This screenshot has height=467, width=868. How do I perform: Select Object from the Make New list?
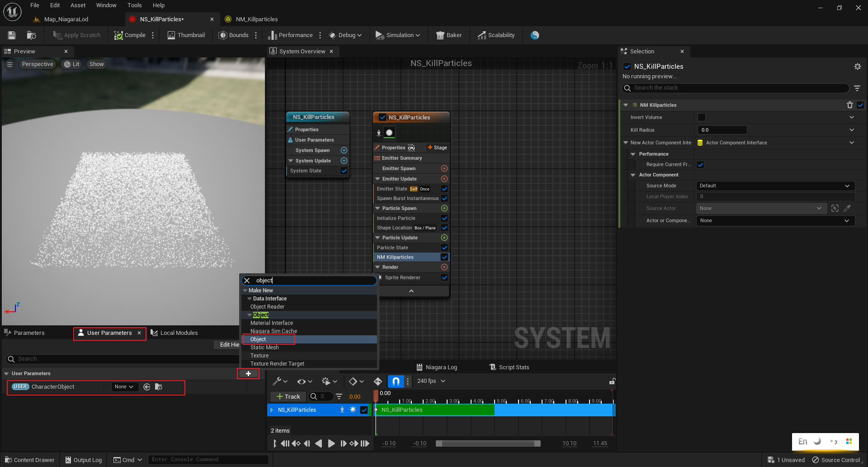click(258, 339)
